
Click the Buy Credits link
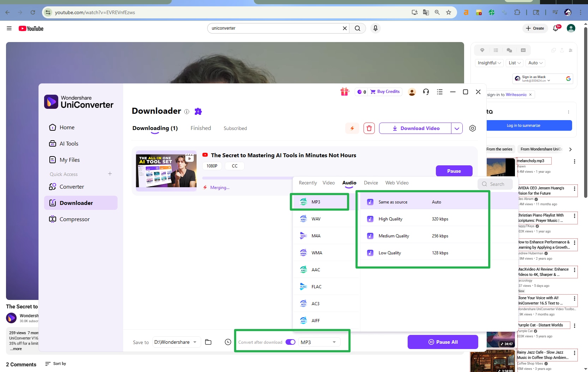pos(385,92)
